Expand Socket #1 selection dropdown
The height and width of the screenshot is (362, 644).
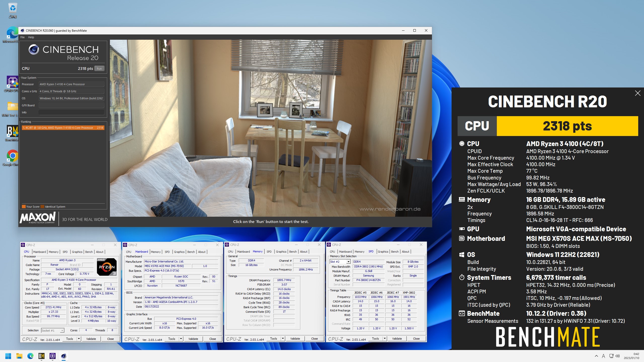[62, 331]
